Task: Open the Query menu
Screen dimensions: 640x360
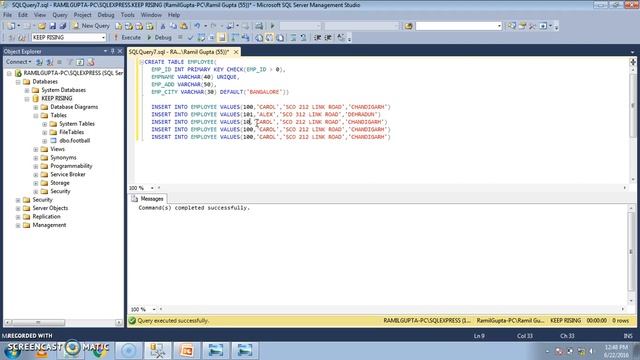Action: pyautogui.click(x=60, y=15)
